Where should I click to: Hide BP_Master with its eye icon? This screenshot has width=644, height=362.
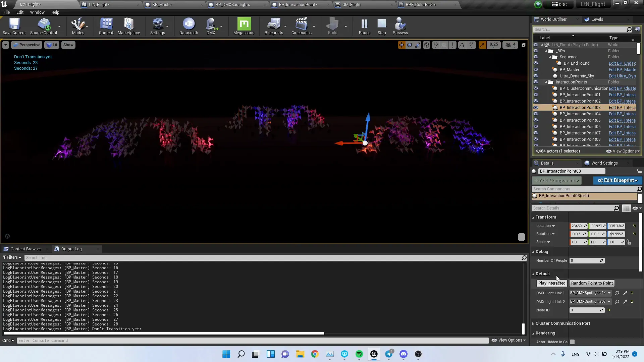click(x=536, y=70)
